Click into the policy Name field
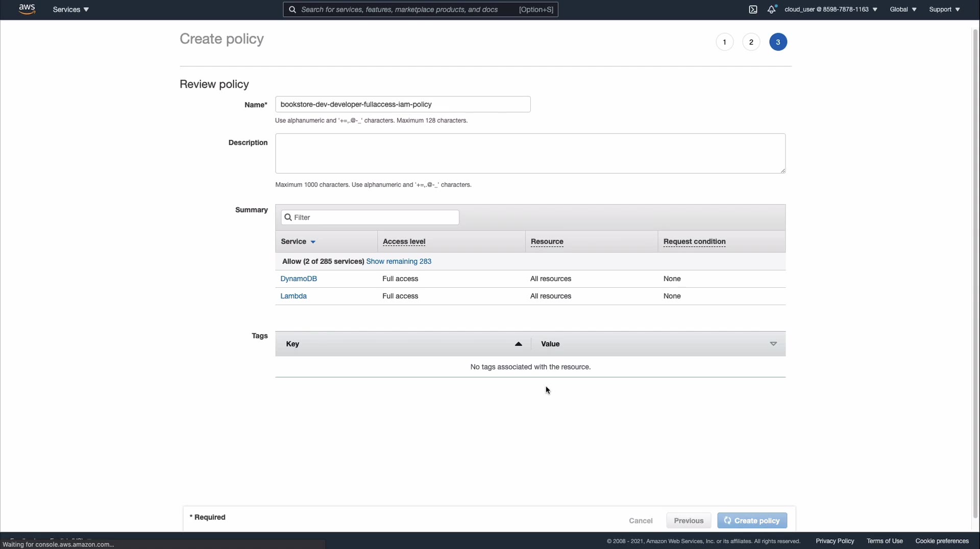The height and width of the screenshot is (549, 980). [403, 105]
